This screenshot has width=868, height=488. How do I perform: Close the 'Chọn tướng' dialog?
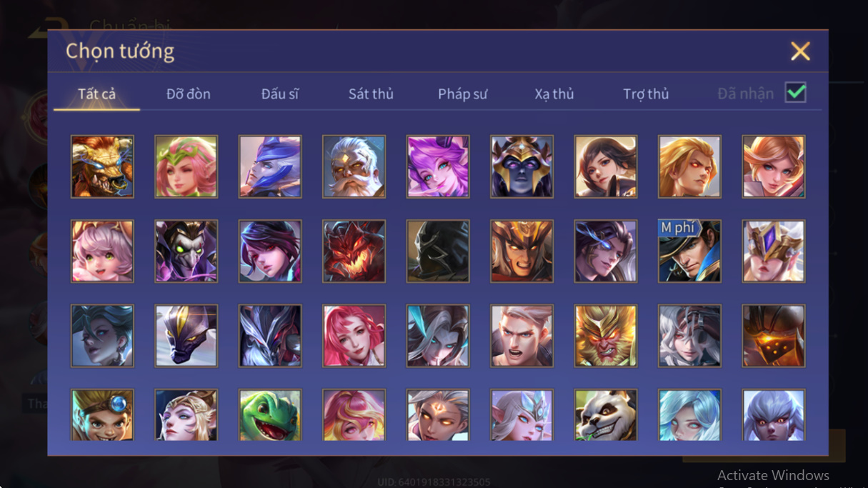click(800, 51)
